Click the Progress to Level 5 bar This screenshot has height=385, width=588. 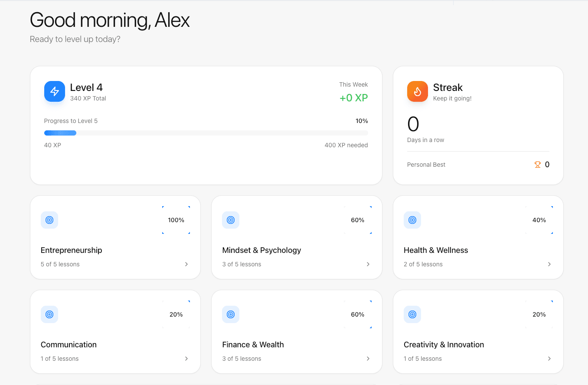[206, 133]
